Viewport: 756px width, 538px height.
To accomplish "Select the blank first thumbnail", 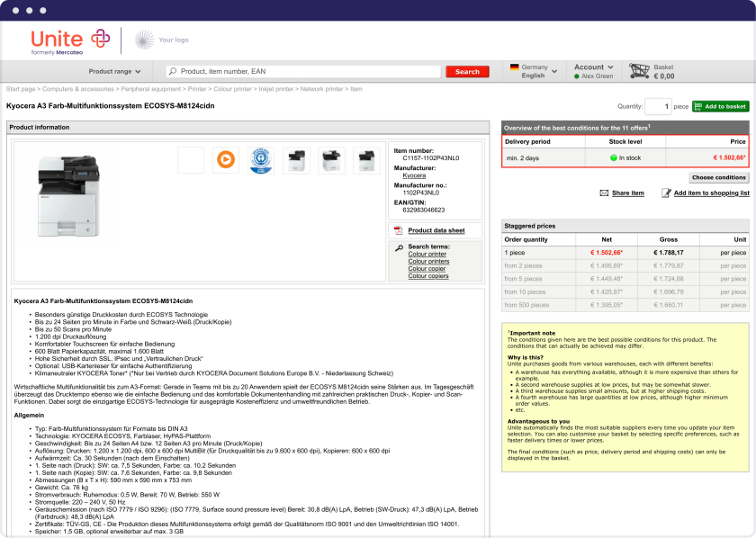I will pos(191,160).
